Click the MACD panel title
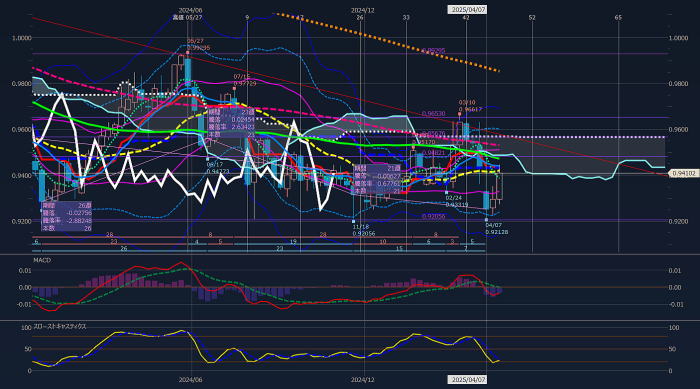Viewport: 700px width, 389px height. [x=42, y=260]
